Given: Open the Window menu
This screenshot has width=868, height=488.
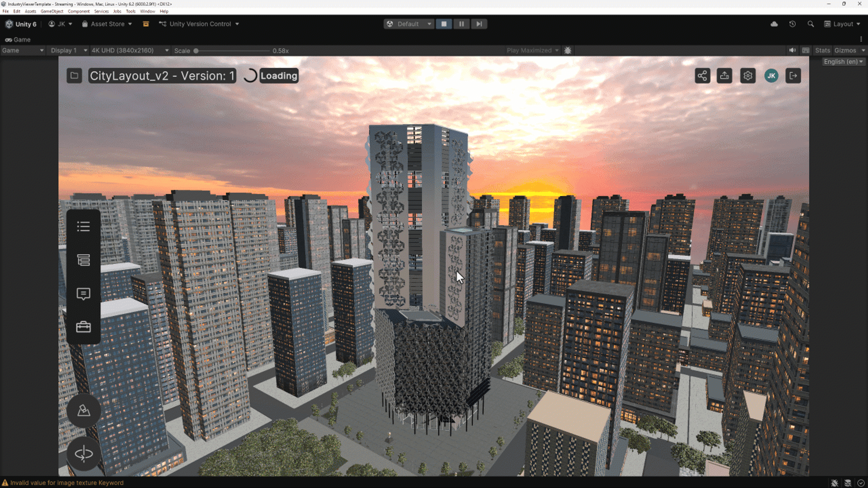Looking at the screenshot, I should click(x=147, y=11).
